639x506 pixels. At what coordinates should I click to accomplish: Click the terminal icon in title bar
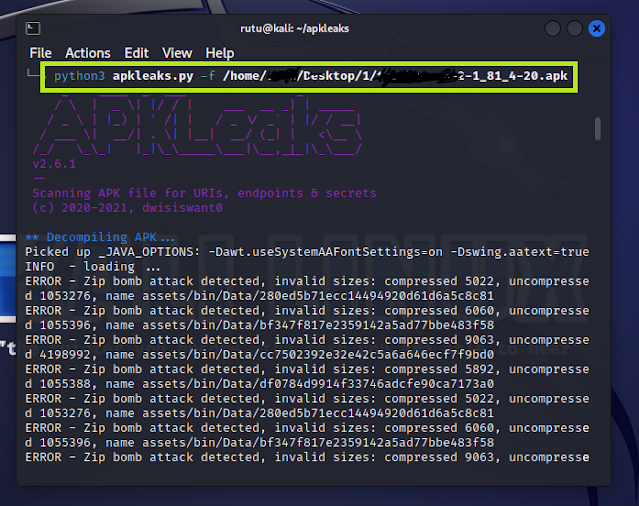pos(33,29)
